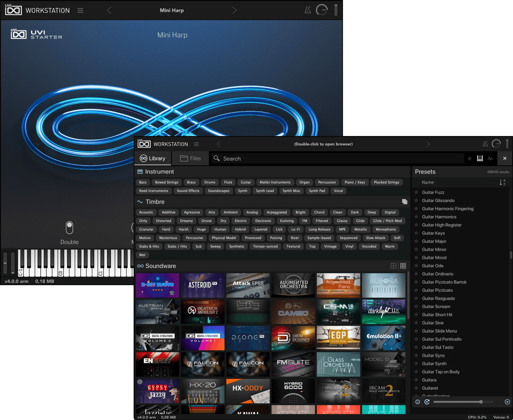The height and width of the screenshot is (420, 513).
Task: Open the Name sort order dropdown
Action: pos(502,182)
